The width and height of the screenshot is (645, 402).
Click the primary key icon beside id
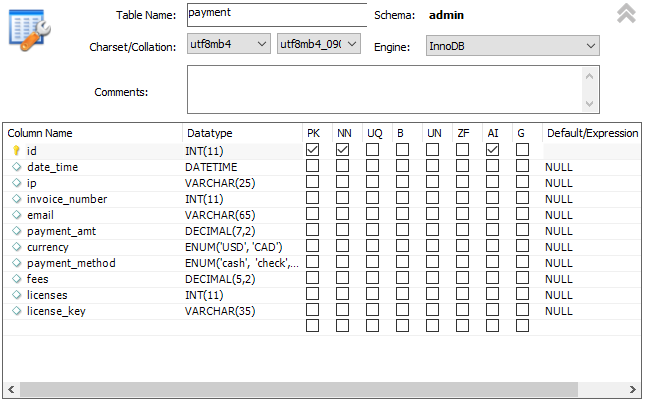tap(16, 150)
